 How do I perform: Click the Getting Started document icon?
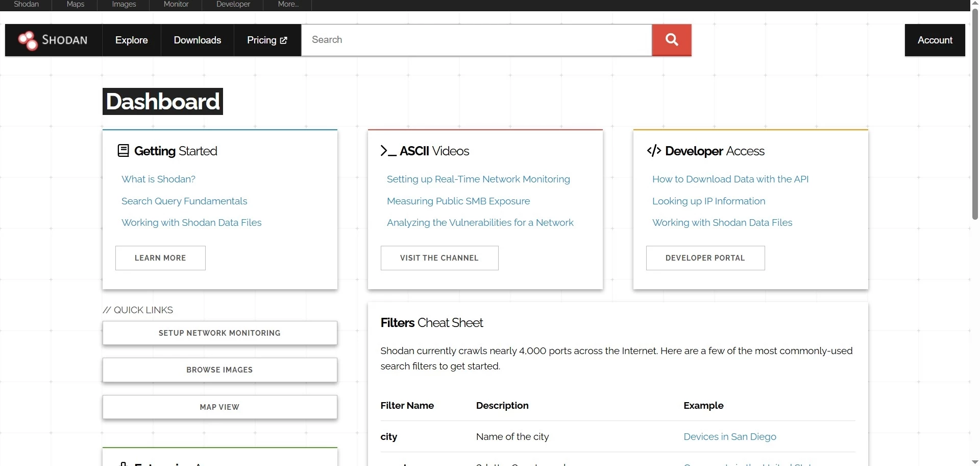tap(123, 151)
